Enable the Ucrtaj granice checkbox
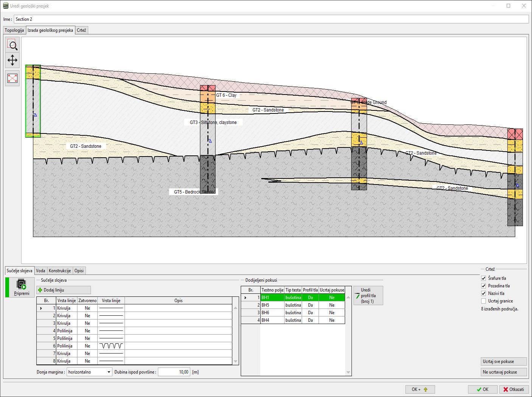This screenshot has height=397, width=532. click(x=484, y=301)
